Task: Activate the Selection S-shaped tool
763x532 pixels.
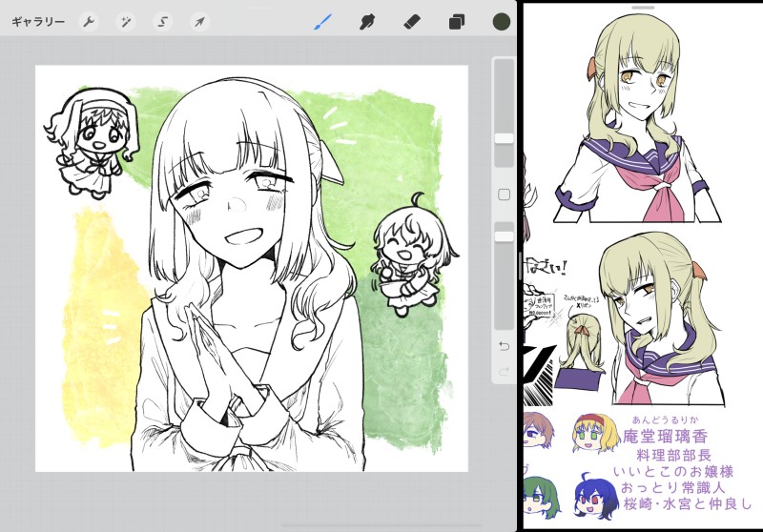Action: click(x=162, y=22)
